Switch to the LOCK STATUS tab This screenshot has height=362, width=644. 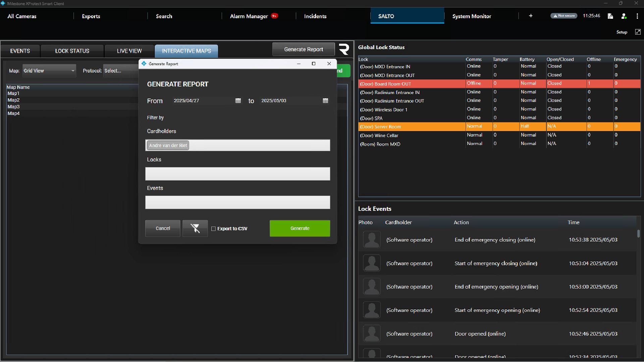click(x=72, y=51)
